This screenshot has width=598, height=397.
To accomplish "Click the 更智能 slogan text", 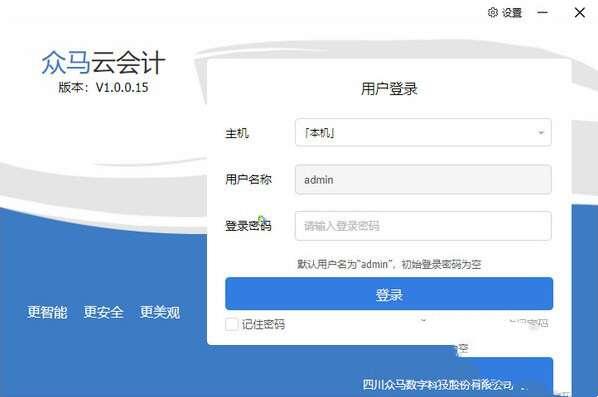I will 47,312.
